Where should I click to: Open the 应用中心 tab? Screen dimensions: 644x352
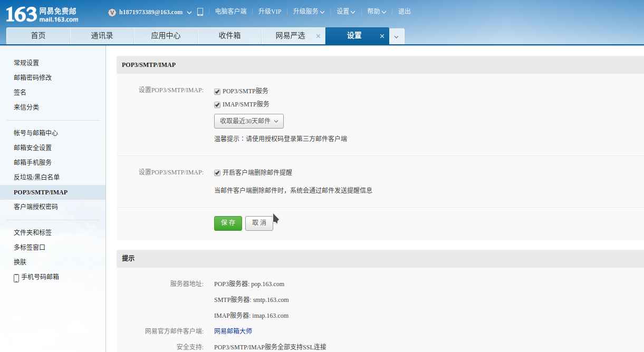(x=166, y=36)
